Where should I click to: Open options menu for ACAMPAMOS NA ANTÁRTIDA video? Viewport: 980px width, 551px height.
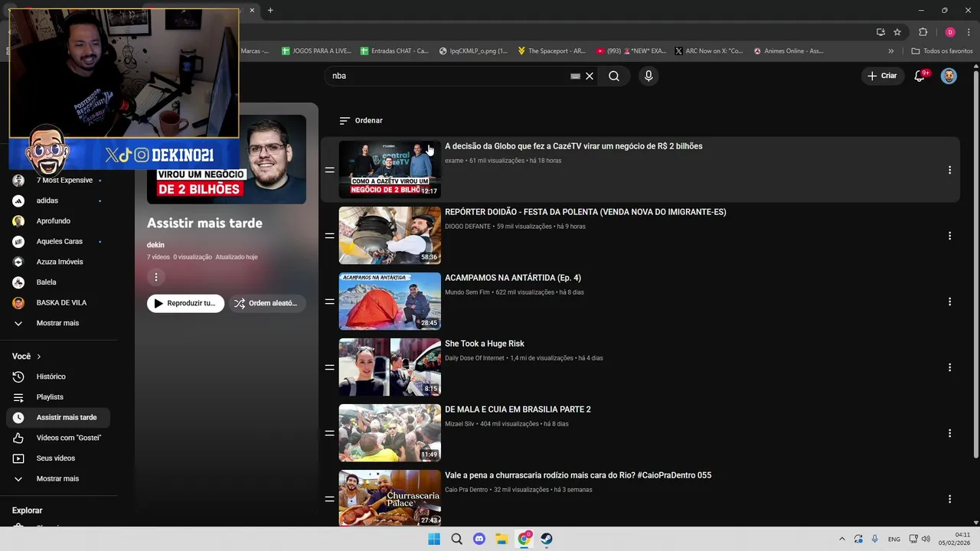pos(949,302)
